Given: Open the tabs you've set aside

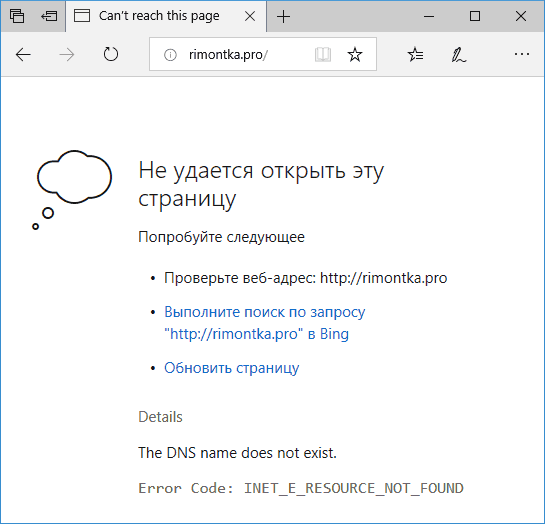Looking at the screenshot, I should click(x=17, y=16).
